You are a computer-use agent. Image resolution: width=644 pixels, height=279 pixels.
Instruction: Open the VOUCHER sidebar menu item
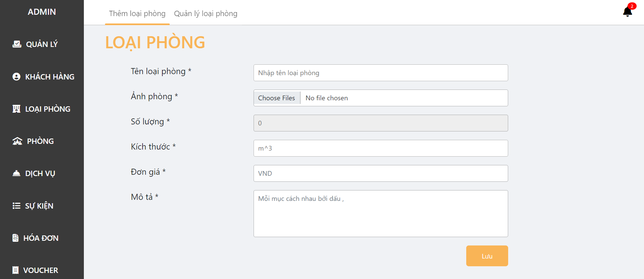(x=41, y=270)
